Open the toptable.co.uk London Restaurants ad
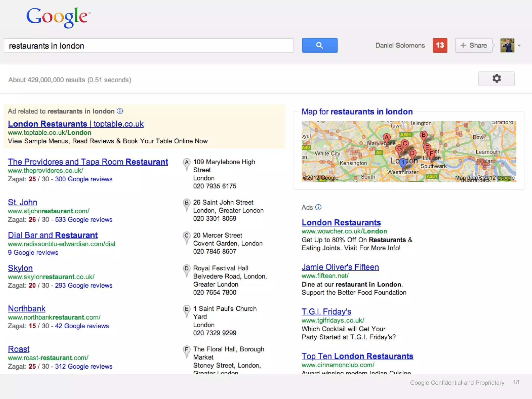 (76, 124)
